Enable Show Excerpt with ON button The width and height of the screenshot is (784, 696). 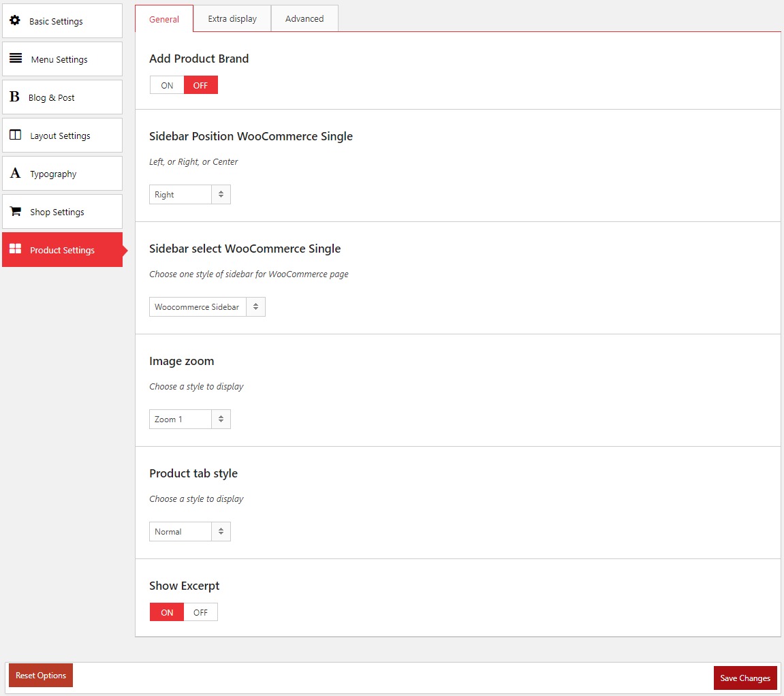(167, 612)
